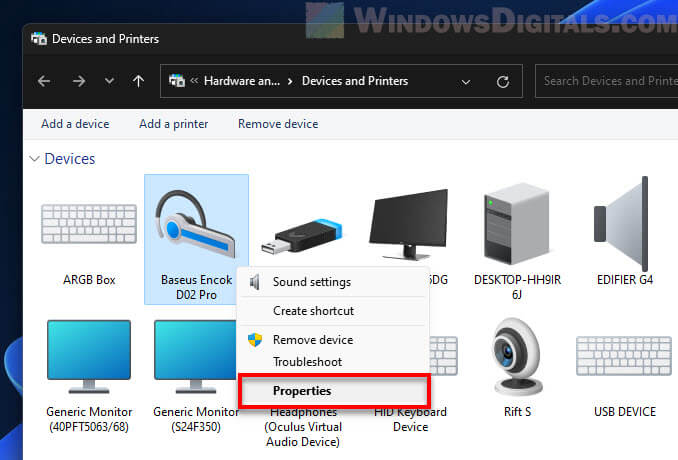678x460 pixels.
Task: Click the DESKTOP-HH9IR6J label text
Action: coord(517,287)
